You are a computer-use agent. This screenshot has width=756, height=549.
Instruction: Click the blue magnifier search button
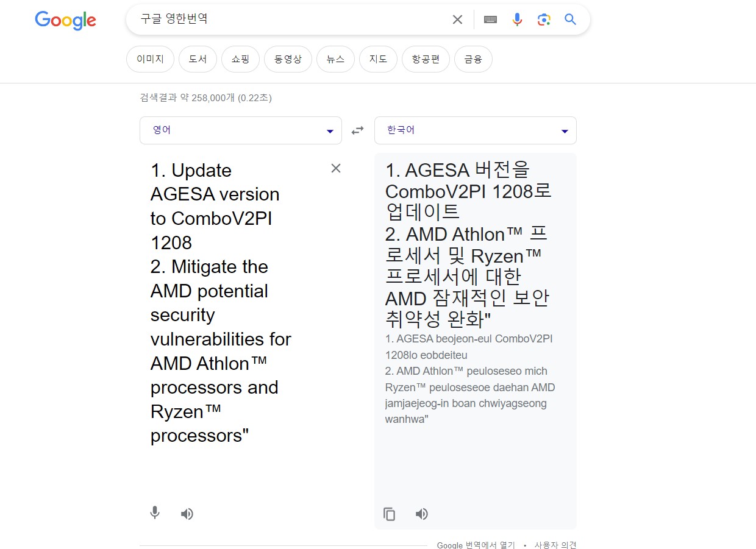[570, 19]
